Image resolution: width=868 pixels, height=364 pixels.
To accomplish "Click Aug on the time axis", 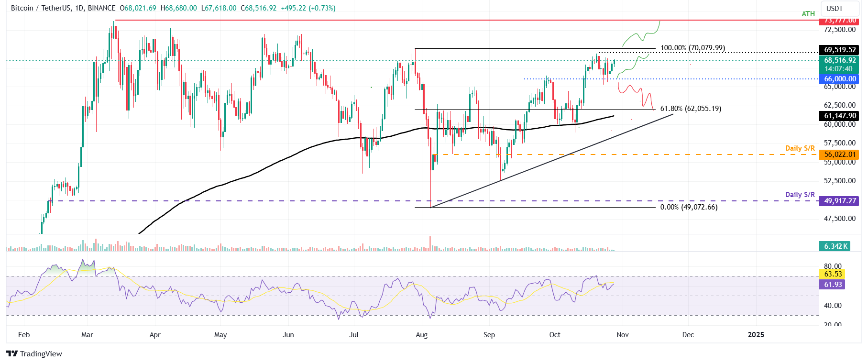I will coord(422,335).
